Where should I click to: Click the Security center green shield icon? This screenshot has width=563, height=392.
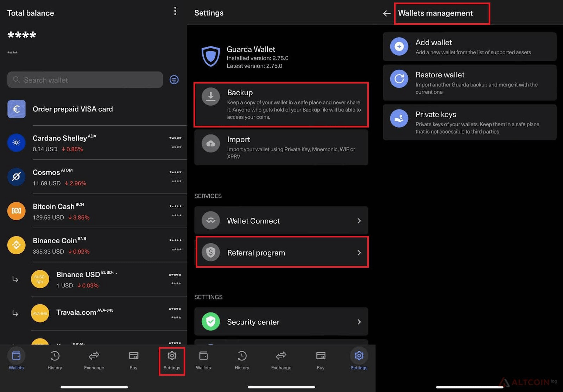click(211, 321)
